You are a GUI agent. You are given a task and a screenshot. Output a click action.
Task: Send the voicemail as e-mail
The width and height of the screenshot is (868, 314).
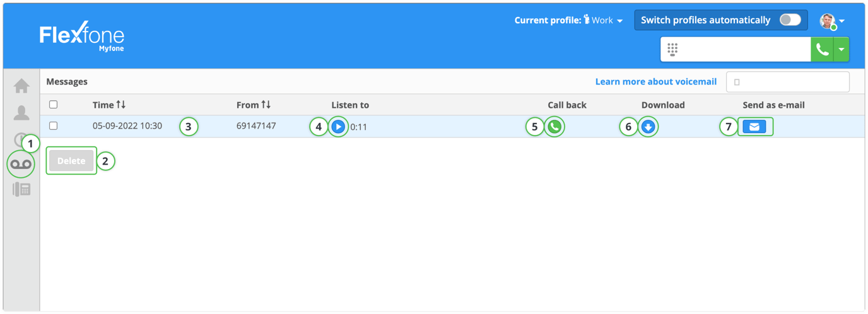754,127
